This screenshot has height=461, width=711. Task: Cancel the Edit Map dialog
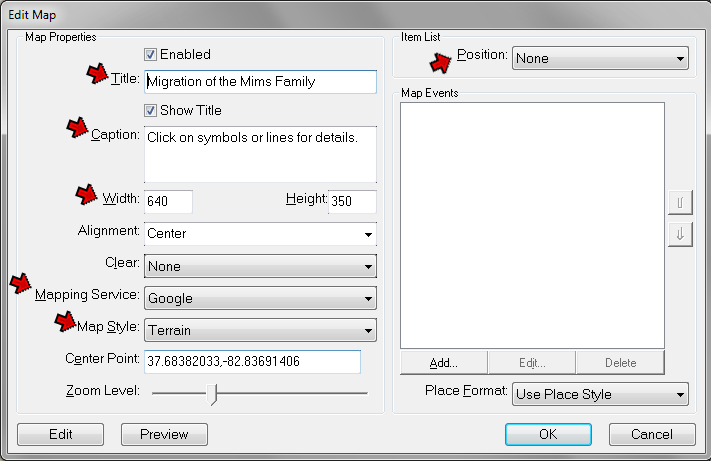(652, 435)
